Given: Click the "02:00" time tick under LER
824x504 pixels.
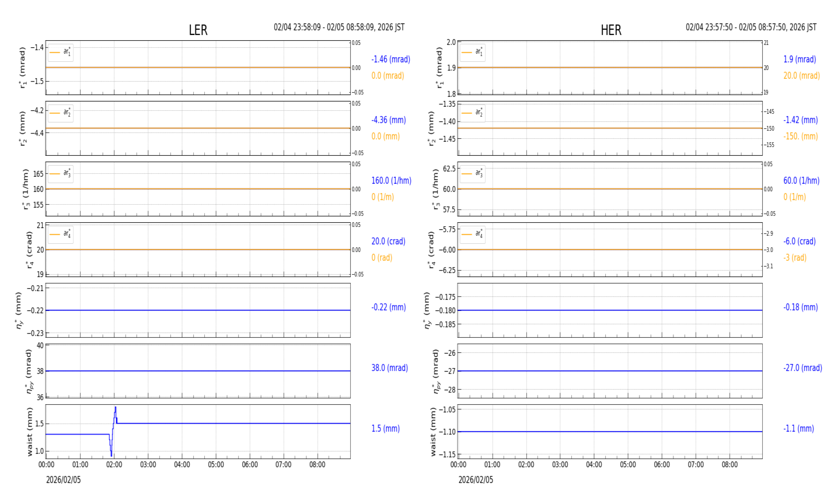Looking at the screenshot, I should coord(114,465).
